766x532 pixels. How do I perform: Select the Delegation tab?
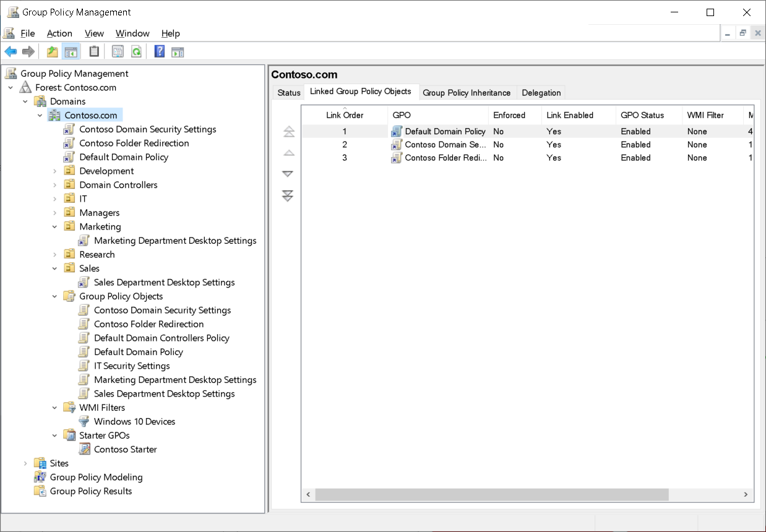tap(541, 92)
